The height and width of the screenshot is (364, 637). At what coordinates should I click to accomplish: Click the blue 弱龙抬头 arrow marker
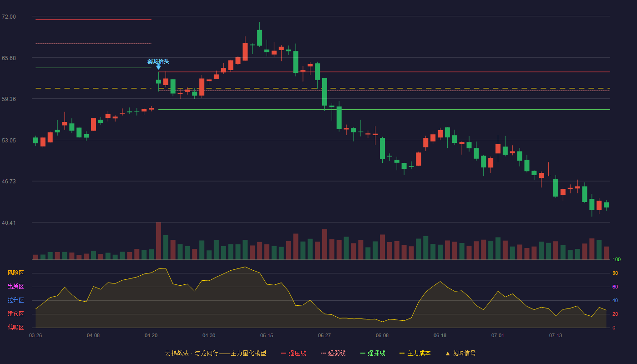[158, 67]
